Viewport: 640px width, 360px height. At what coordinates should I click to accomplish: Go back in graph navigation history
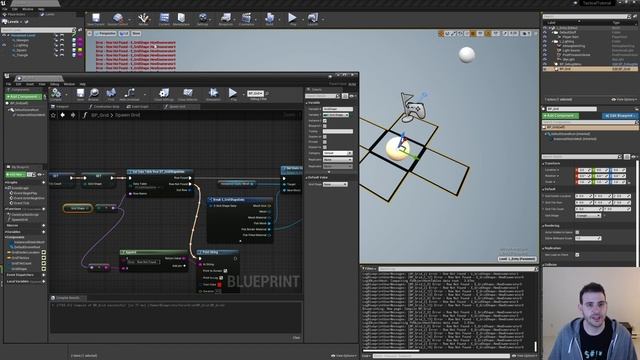[x=62, y=116]
